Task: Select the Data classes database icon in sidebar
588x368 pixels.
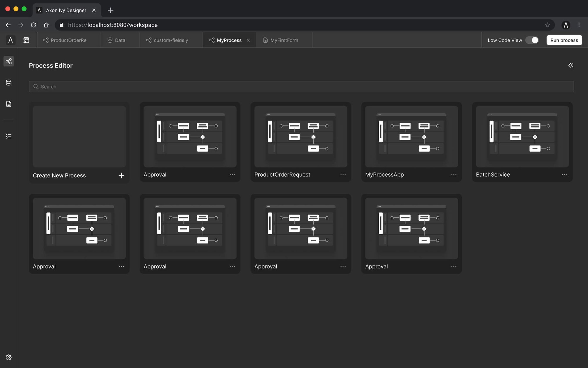Action: (x=9, y=83)
